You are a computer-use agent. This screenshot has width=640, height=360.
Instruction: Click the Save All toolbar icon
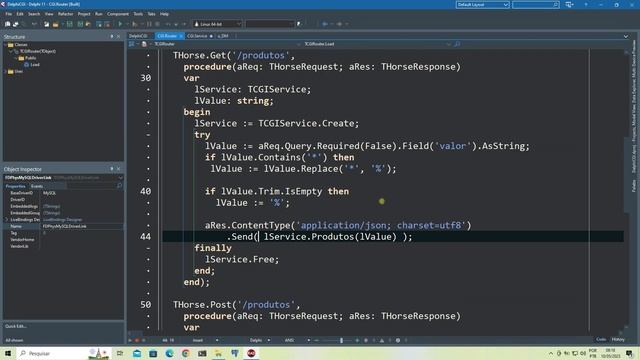80,24
